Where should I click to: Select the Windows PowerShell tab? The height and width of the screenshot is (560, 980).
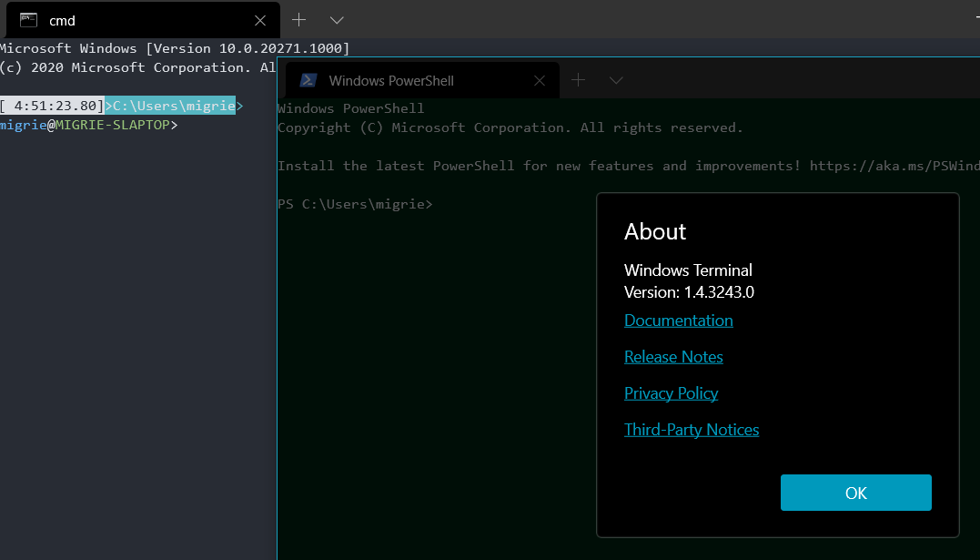point(422,80)
